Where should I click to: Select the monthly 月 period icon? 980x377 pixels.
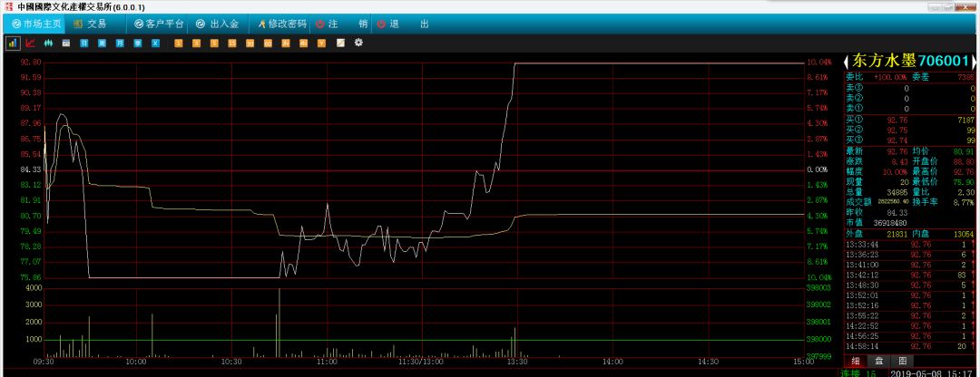tap(120, 43)
